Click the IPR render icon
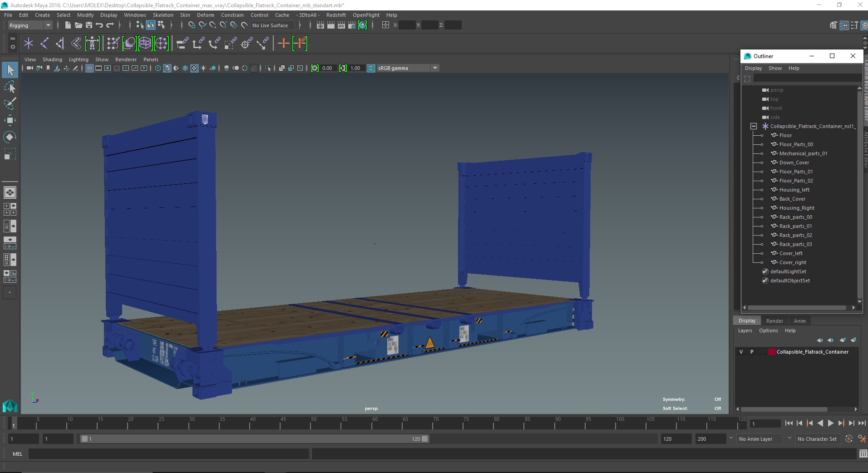Image resolution: width=868 pixels, height=473 pixels. point(341,25)
